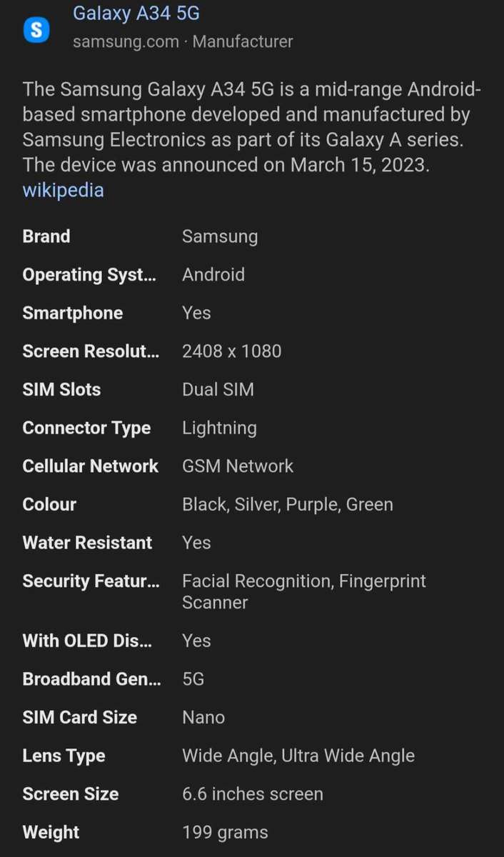Open the wikipedia source link

pos(63,190)
